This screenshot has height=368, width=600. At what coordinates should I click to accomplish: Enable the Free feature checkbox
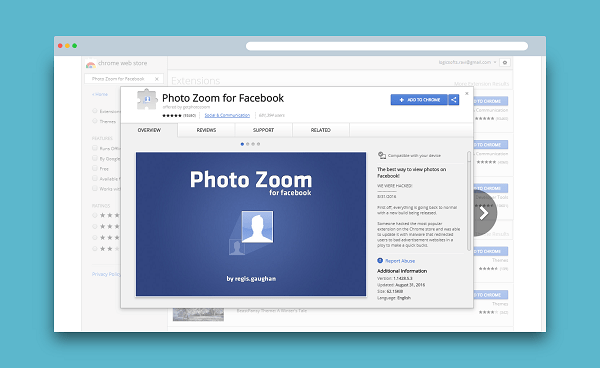tap(95, 168)
